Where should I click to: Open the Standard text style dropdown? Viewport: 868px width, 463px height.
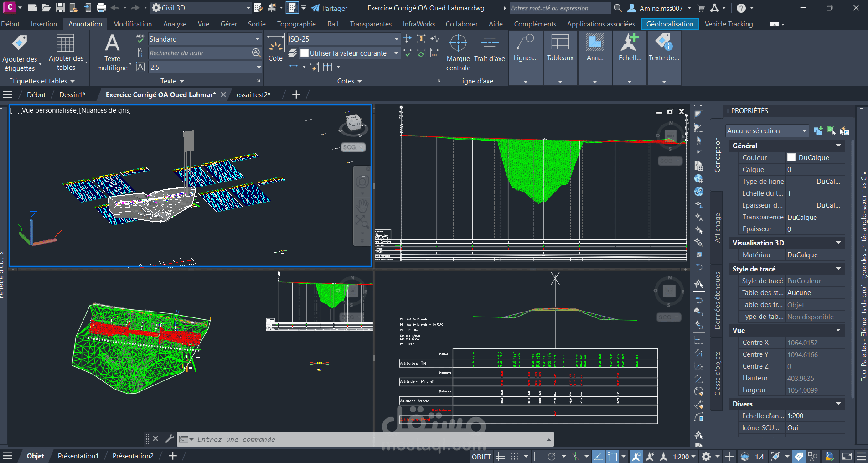pyautogui.click(x=205, y=39)
